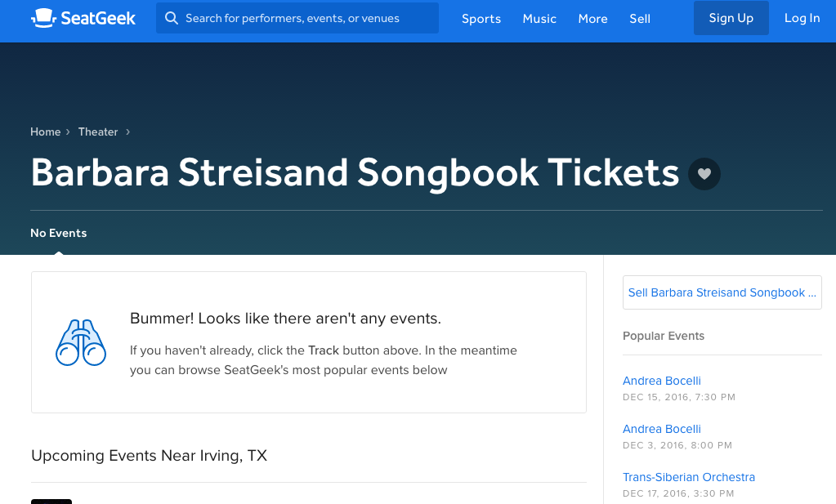The width and height of the screenshot is (836, 504).
Task: Expand the More navigation dropdown
Action: 592,19
